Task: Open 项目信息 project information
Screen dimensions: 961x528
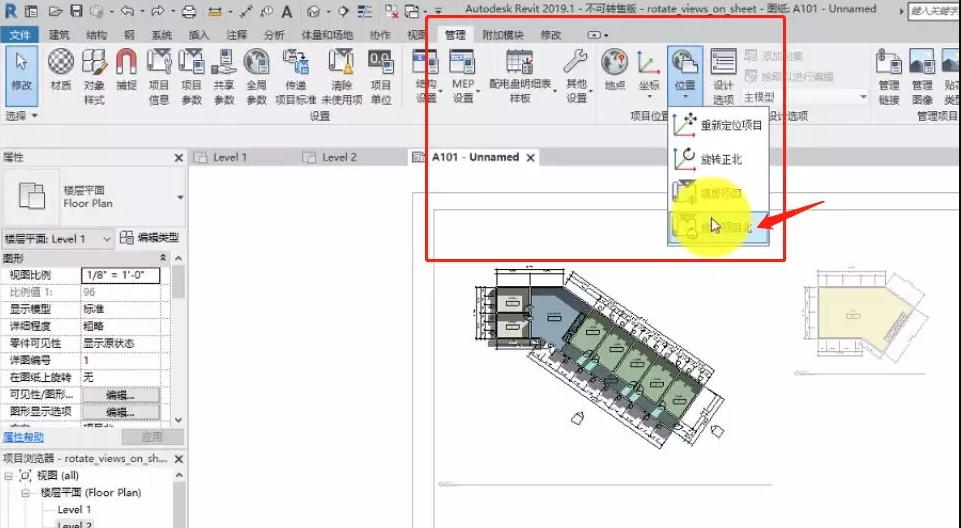Action: [159, 77]
